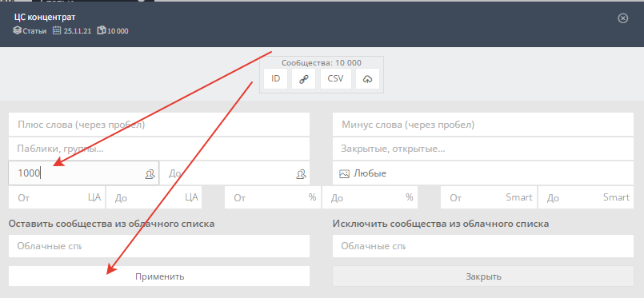
Task: Click Оставить сообщества из облачного списка heading
Action: (111, 224)
